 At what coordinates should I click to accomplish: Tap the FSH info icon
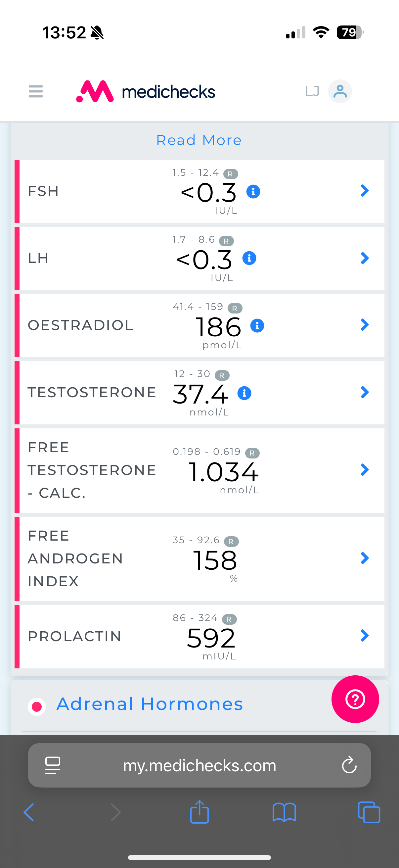253,191
